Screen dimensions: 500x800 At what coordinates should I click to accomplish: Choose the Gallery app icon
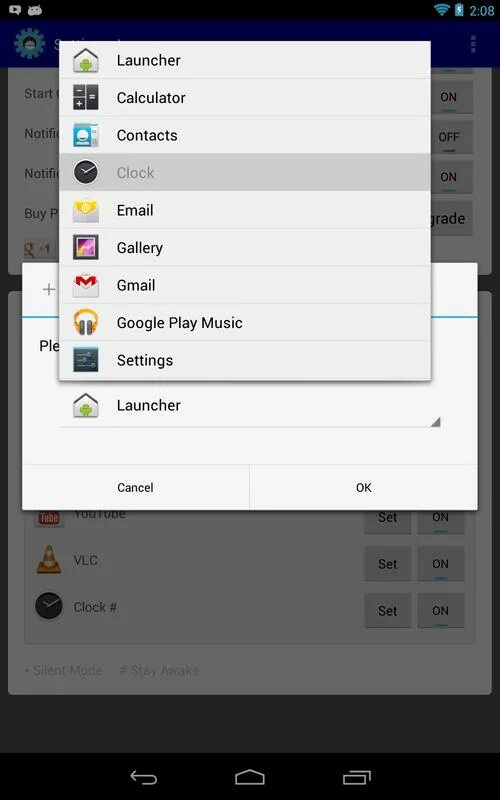tap(85, 247)
